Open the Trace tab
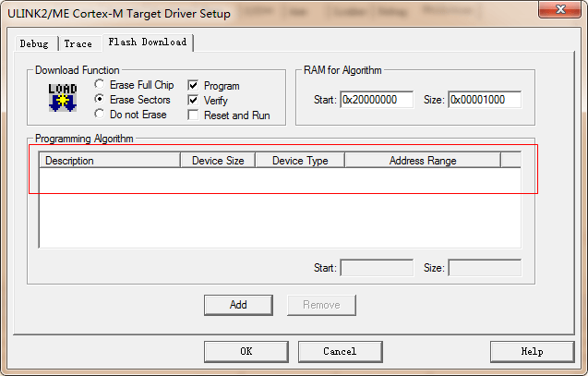Viewport: 588px width, 376px height. pos(78,43)
